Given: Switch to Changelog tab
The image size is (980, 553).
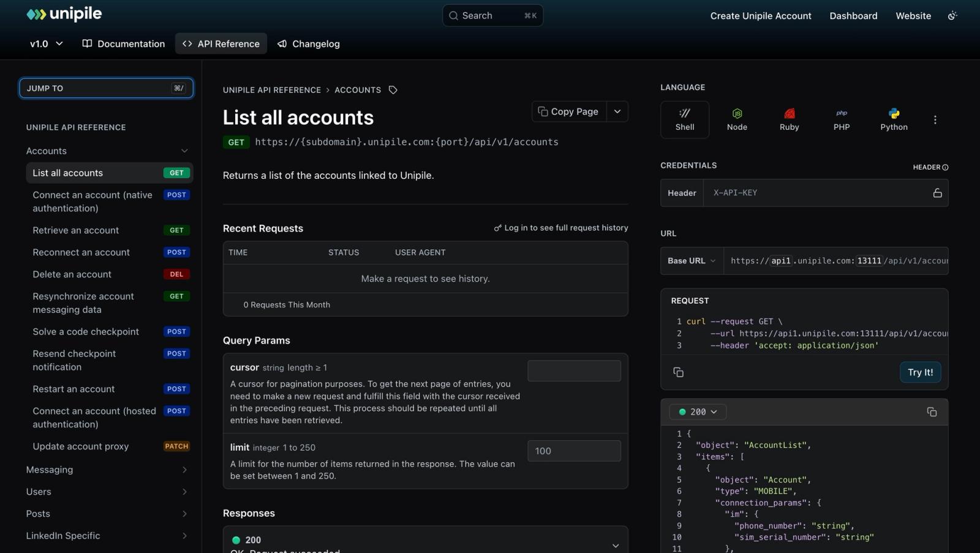Looking at the screenshot, I should [309, 43].
